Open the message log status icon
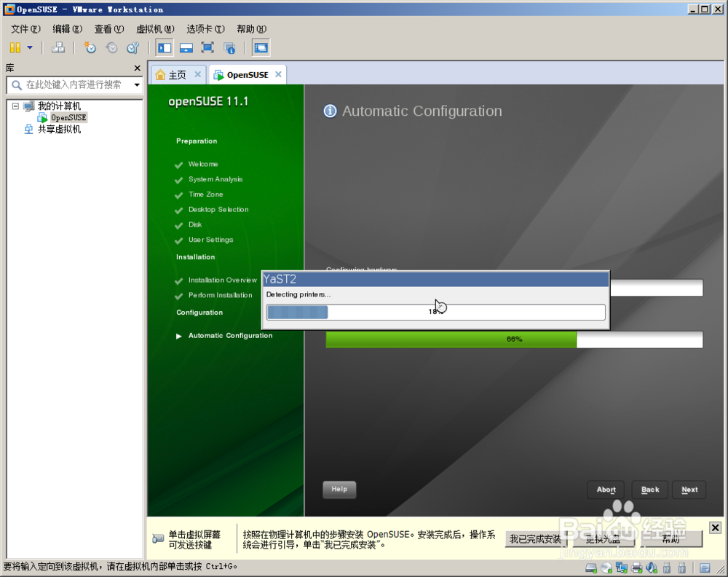728x577 pixels. tap(705, 568)
